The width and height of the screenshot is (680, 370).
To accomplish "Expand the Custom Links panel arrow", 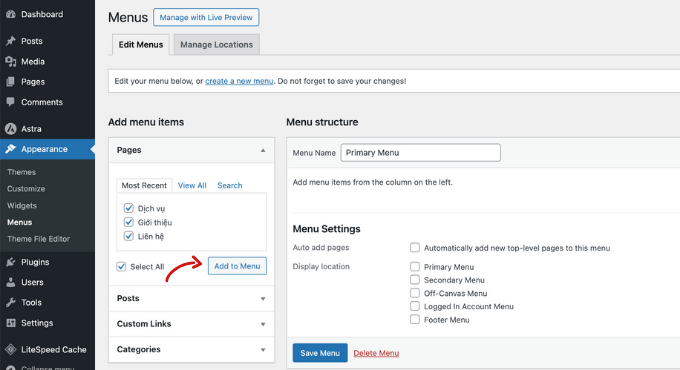I will click(263, 324).
